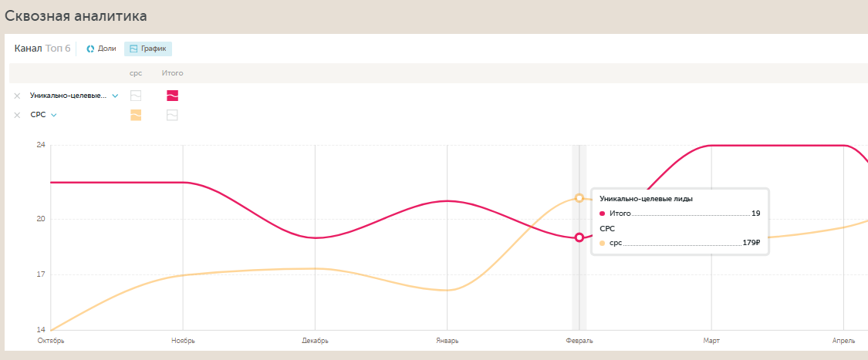
Task: Click the Итого column header
Action: tap(172, 73)
